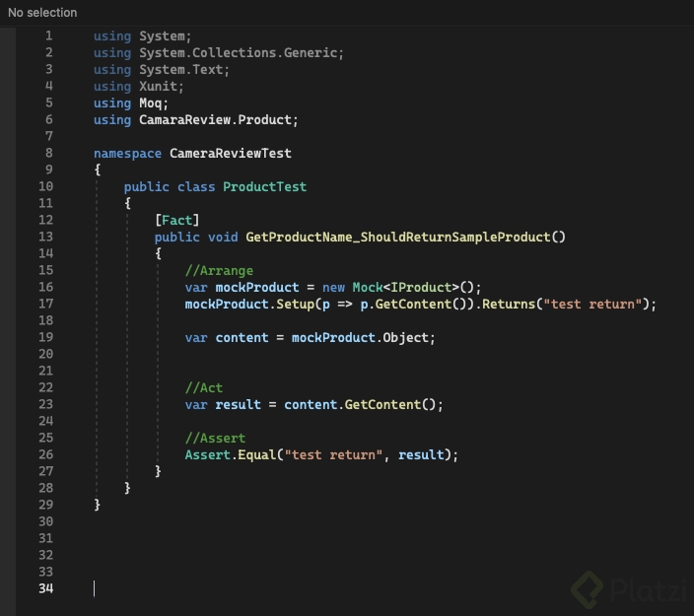
Task: Click the opening brace on line 9
Action: pos(97,170)
